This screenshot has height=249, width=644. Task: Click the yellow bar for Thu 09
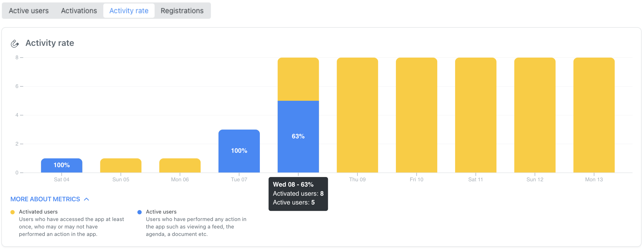pos(357,115)
